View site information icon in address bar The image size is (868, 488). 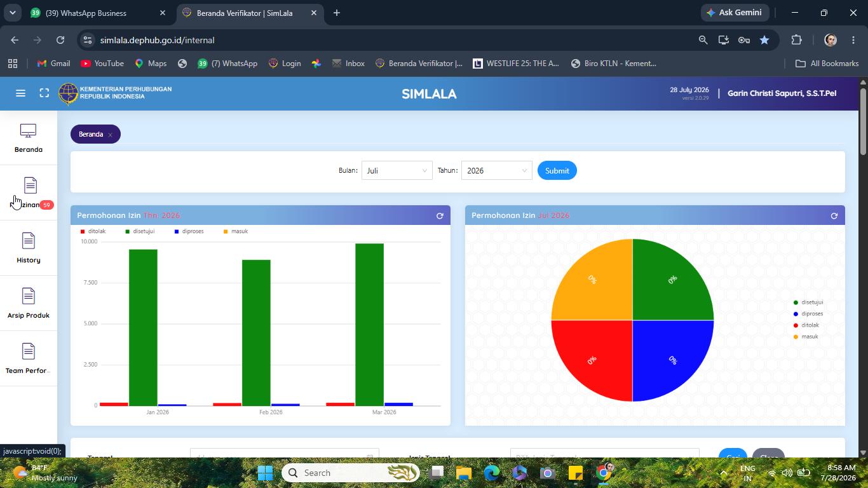(x=88, y=40)
